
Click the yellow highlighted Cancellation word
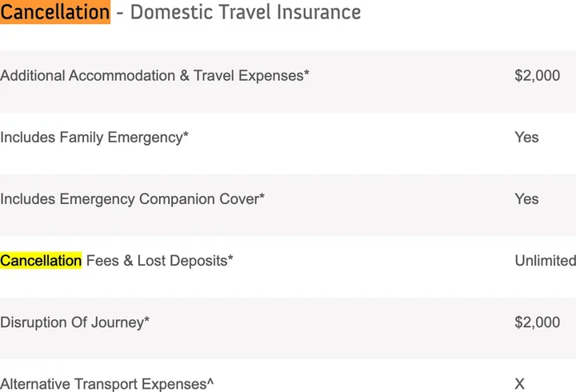click(x=41, y=261)
